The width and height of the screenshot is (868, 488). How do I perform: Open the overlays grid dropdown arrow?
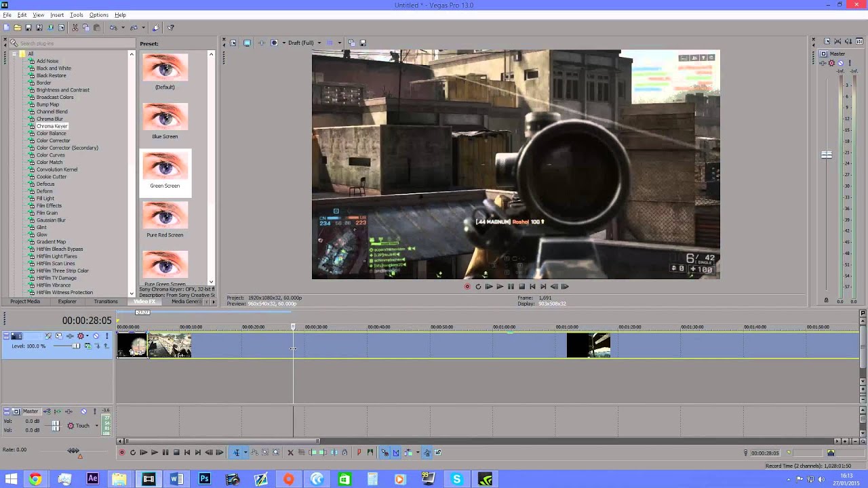point(340,43)
